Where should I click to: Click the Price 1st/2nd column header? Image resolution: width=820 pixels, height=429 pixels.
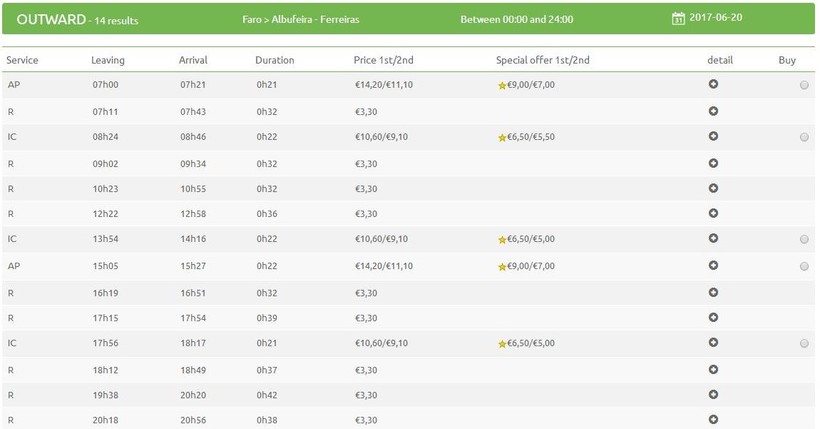click(x=384, y=61)
